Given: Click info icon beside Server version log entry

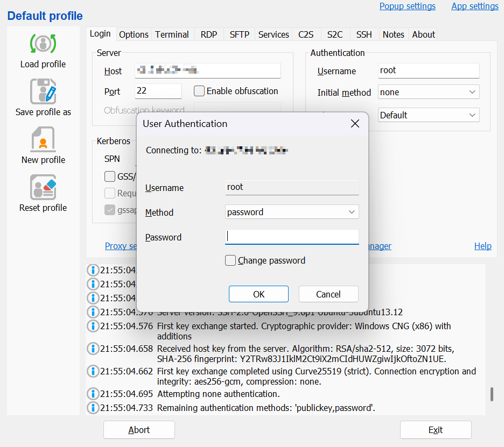Looking at the screenshot, I should (x=93, y=312).
